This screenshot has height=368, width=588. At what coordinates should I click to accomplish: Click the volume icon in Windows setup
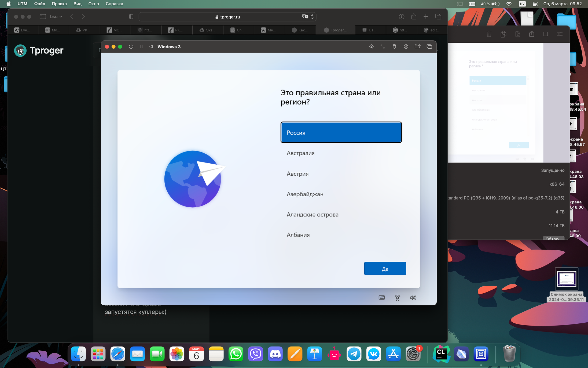413,298
